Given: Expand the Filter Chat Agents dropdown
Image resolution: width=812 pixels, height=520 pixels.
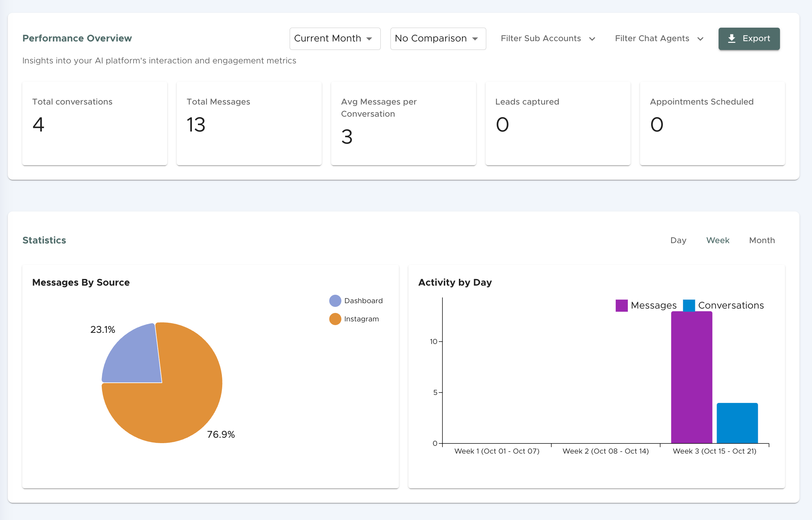Looking at the screenshot, I should coord(652,38).
